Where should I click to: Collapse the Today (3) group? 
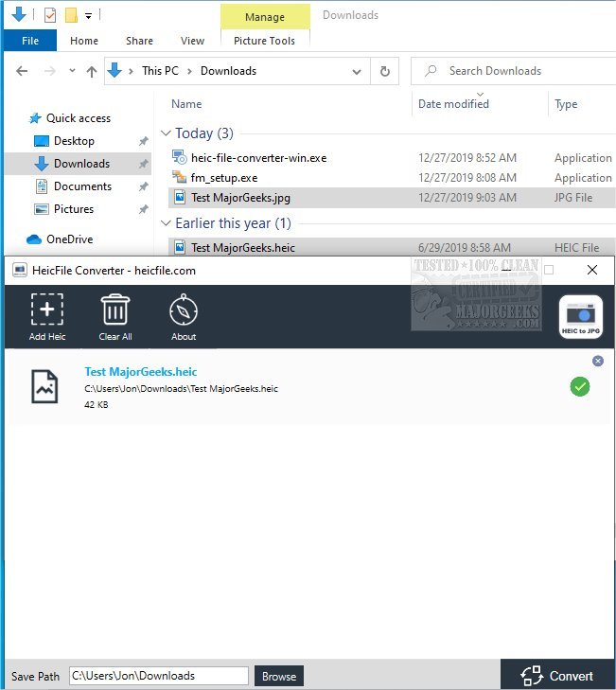tap(166, 133)
